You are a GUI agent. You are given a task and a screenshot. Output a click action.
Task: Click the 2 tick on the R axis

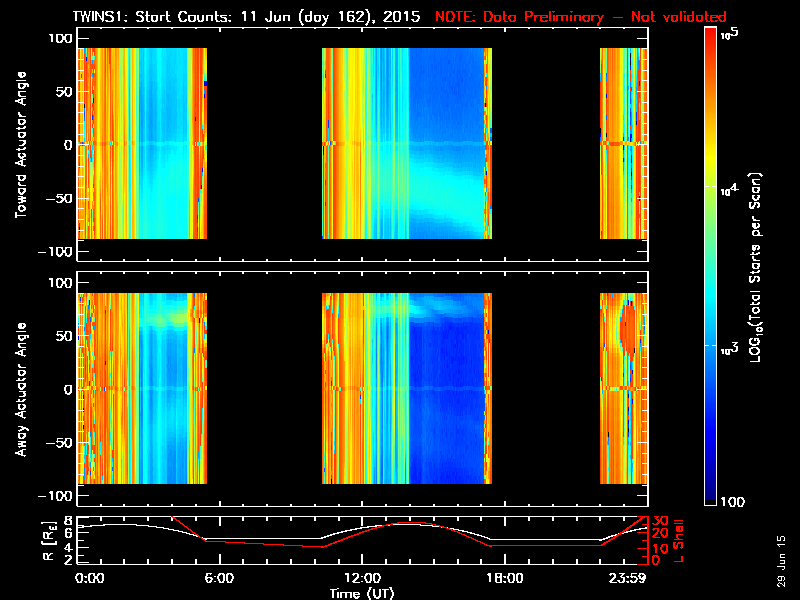click(x=68, y=560)
